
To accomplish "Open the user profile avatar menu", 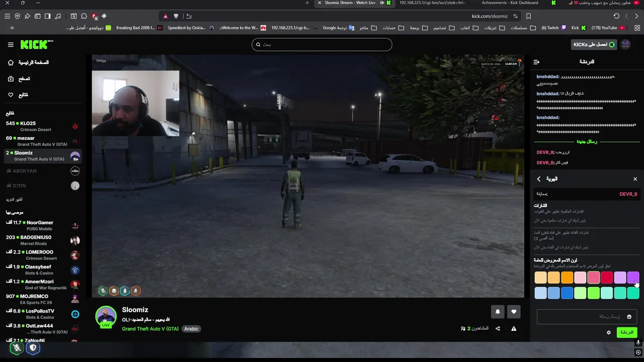I will click(x=625, y=45).
